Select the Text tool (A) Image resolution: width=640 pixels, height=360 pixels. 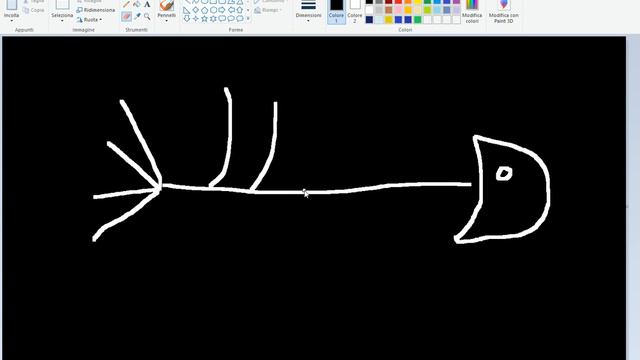pyautogui.click(x=147, y=4)
